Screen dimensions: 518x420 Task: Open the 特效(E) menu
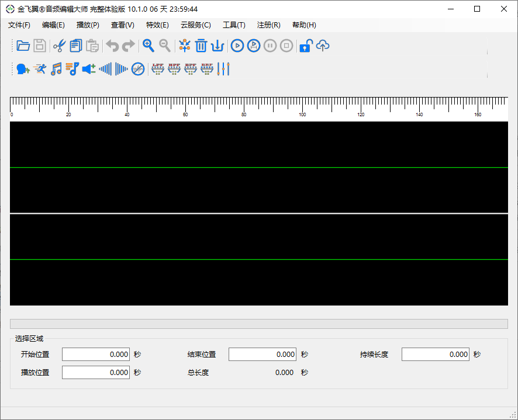157,25
